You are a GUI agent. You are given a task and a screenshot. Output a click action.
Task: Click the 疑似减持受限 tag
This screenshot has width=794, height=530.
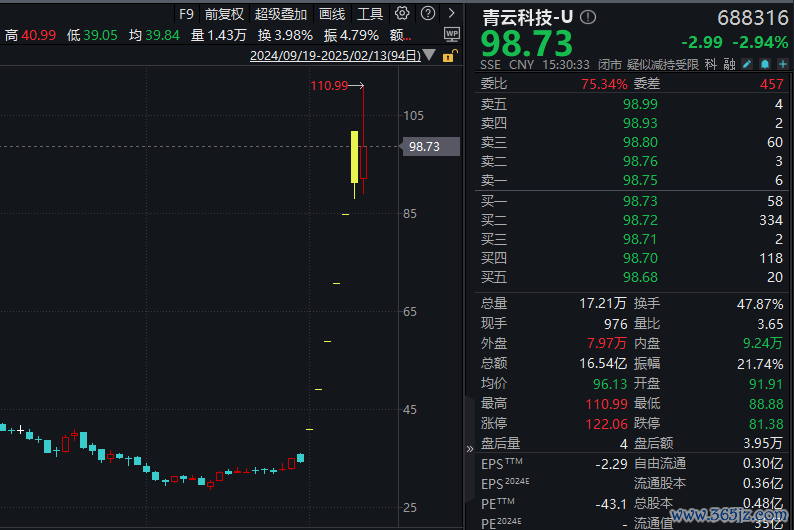pos(663,64)
